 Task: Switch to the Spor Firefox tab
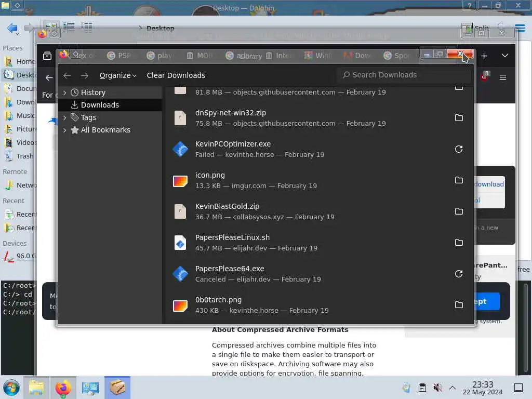point(397,56)
